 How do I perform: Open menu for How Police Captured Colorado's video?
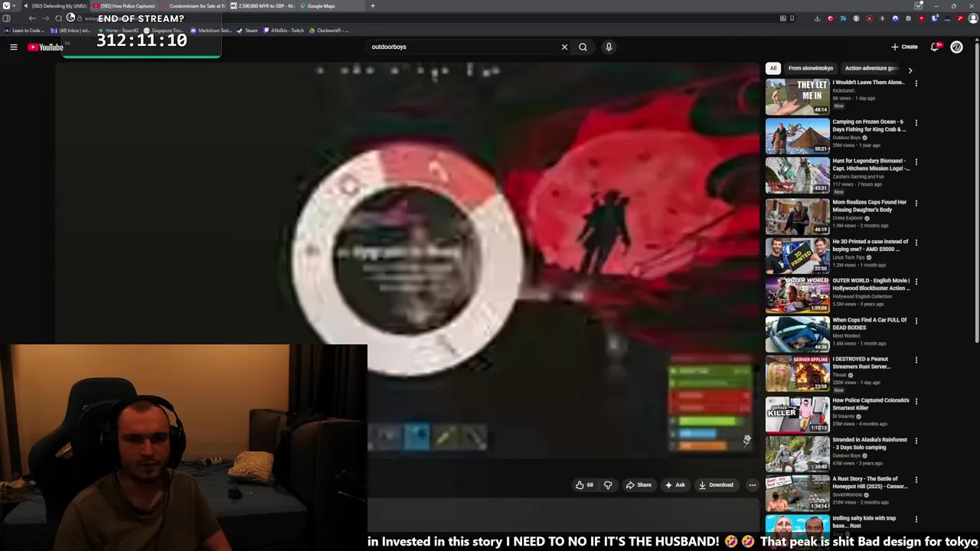click(916, 401)
